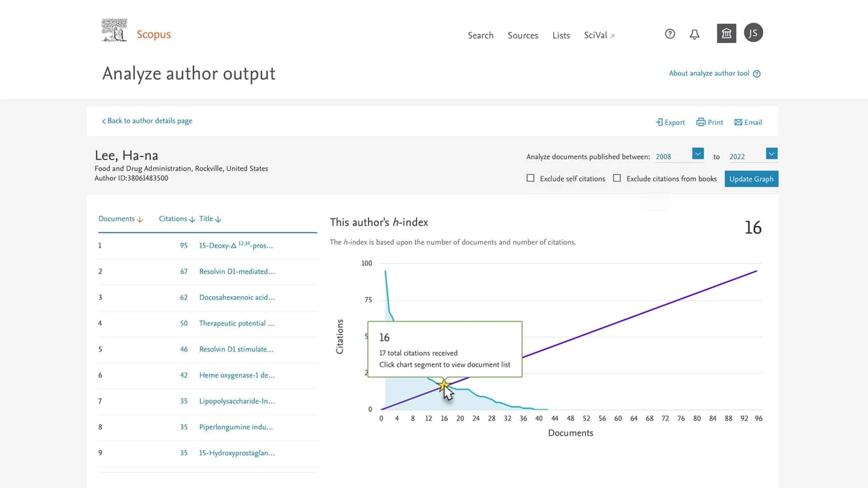This screenshot has width=868, height=488.
Task: Select the Search menu item
Action: click(x=481, y=34)
